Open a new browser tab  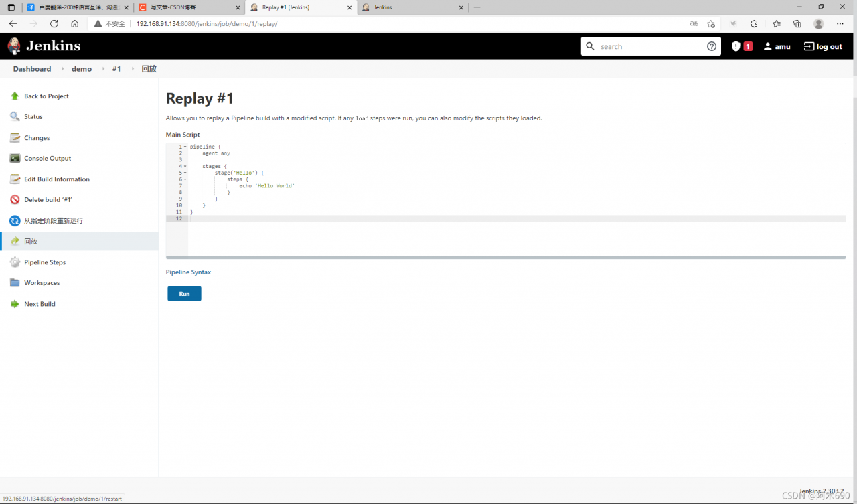(x=477, y=7)
